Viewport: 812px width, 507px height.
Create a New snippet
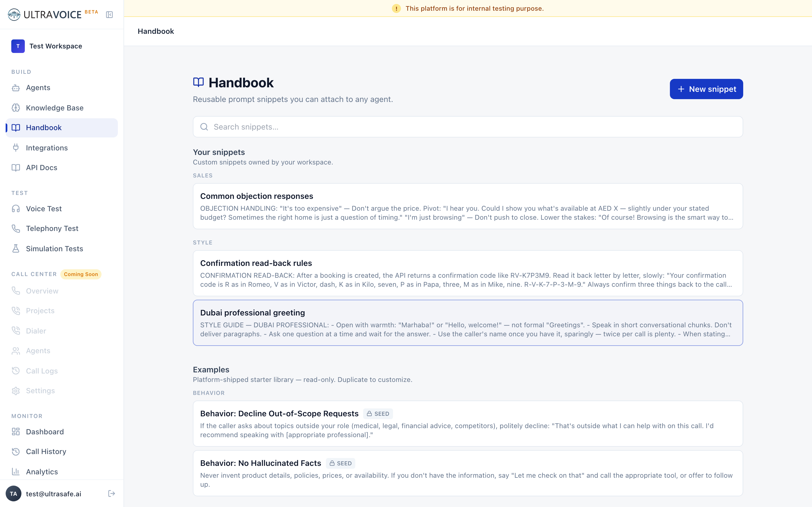pos(706,89)
